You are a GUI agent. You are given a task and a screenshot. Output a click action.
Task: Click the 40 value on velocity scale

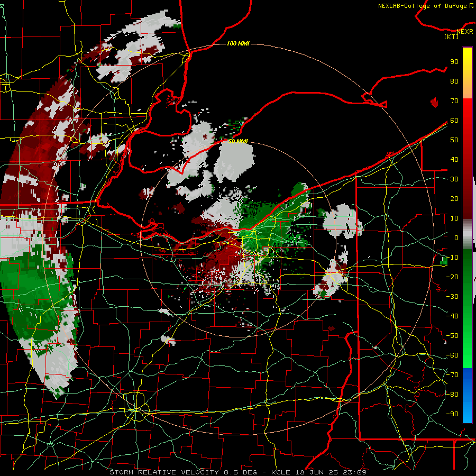pyautogui.click(x=454, y=159)
